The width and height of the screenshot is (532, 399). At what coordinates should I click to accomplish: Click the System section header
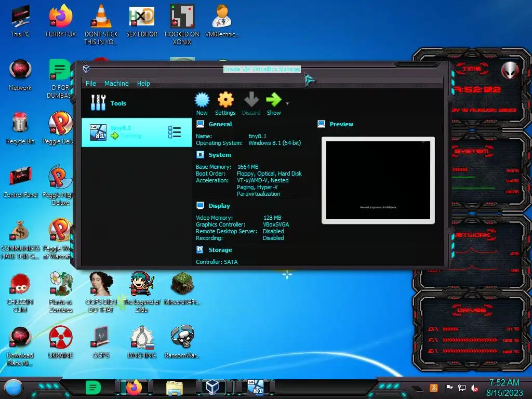220,155
